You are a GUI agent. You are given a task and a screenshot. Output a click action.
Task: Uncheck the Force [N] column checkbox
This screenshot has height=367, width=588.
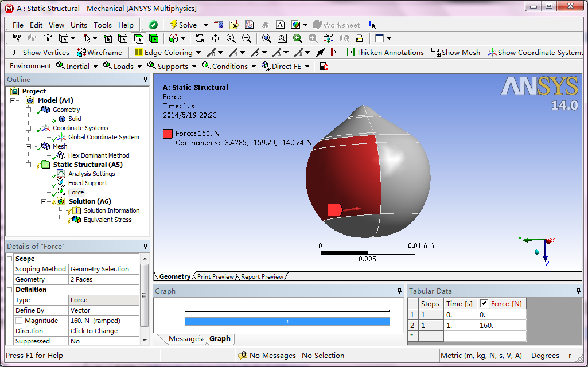(484, 303)
